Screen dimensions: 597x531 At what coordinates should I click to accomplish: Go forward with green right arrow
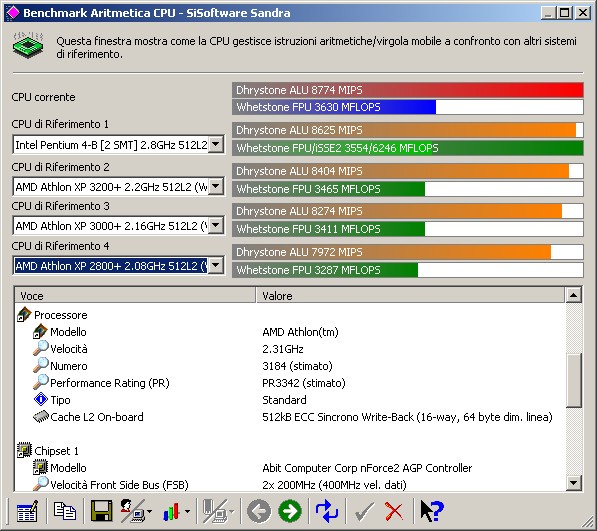[290, 511]
